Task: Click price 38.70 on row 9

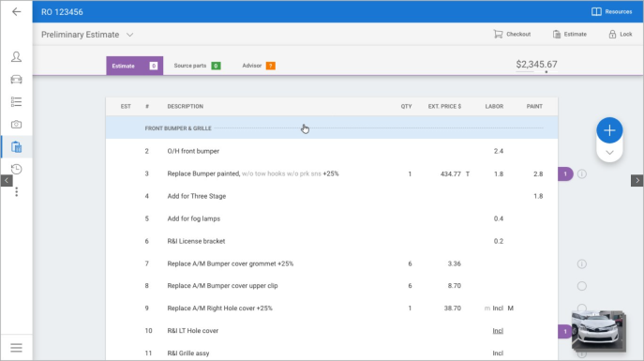Action: click(452, 308)
